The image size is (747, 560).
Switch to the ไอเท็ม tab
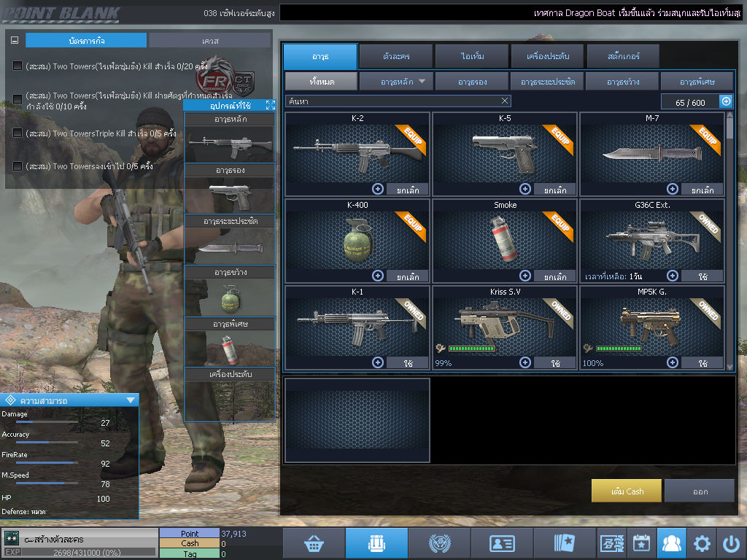472,56
